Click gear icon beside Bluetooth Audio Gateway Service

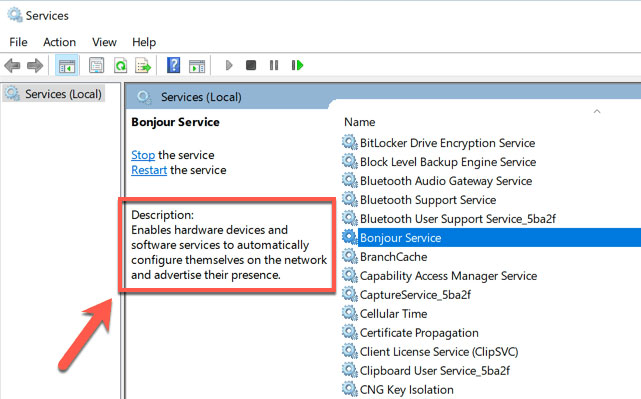point(350,180)
